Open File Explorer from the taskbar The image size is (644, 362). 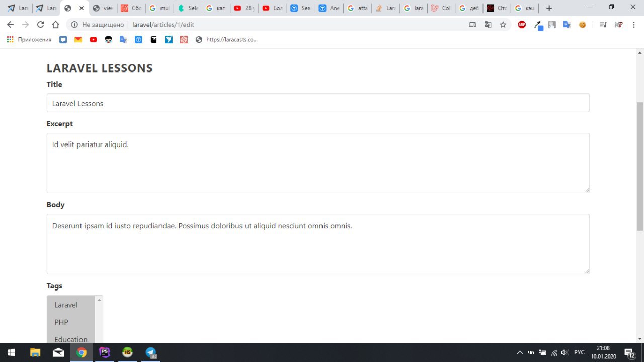pyautogui.click(x=35, y=352)
